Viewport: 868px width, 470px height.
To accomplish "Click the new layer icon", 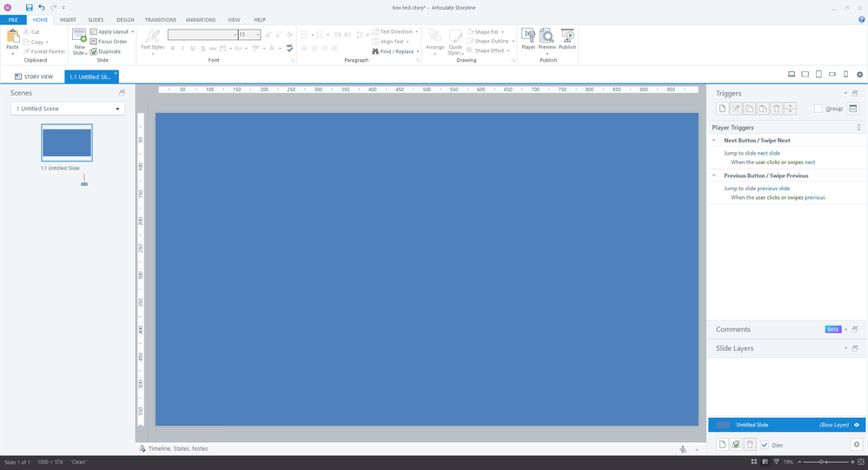I will [721, 445].
